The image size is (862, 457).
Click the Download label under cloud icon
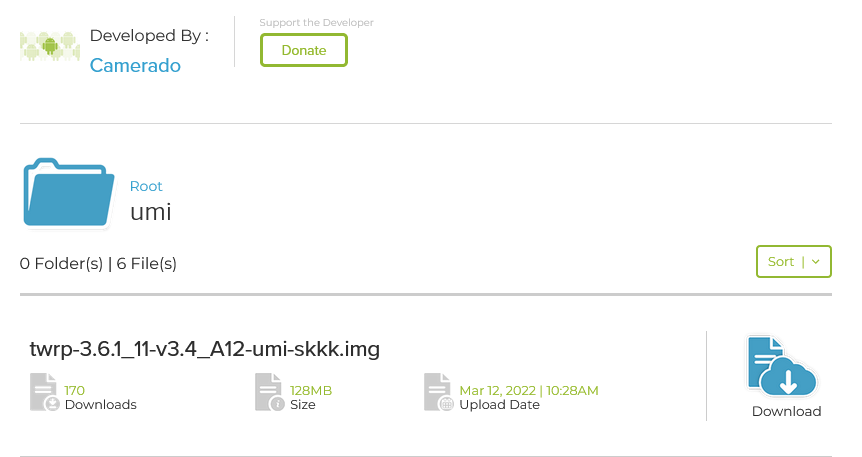click(x=786, y=411)
